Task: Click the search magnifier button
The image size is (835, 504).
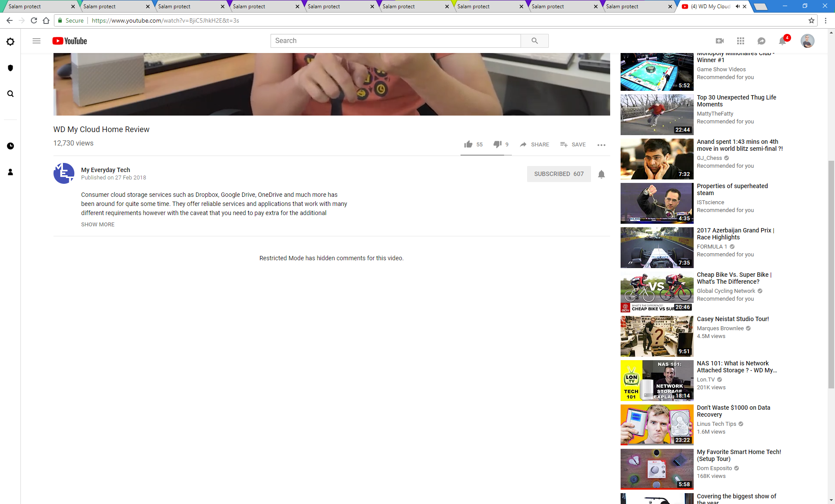Action: click(534, 41)
